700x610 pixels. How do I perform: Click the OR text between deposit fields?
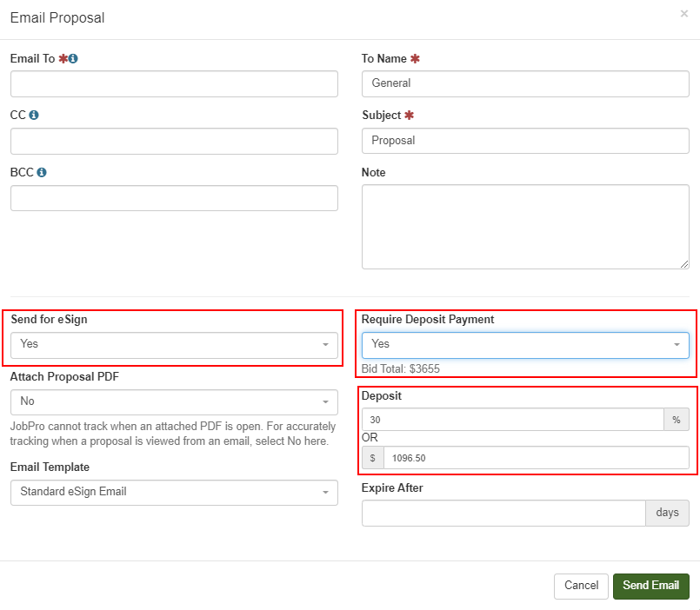370,437
